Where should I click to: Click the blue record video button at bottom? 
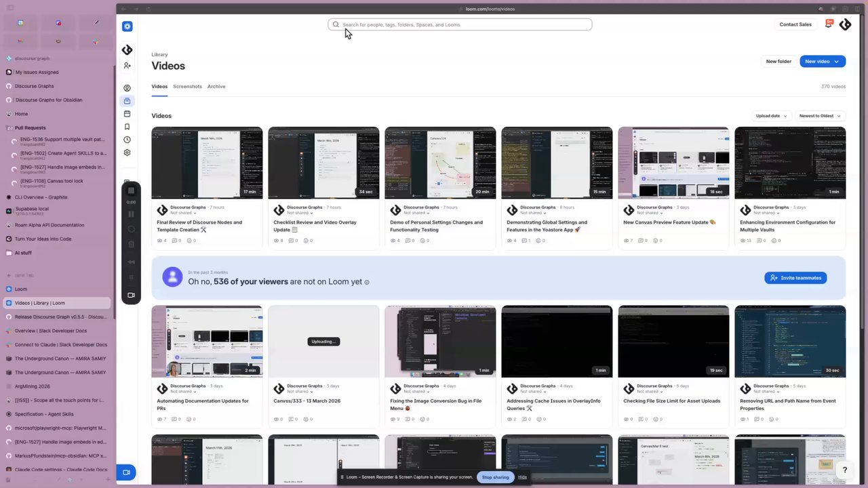(x=126, y=472)
